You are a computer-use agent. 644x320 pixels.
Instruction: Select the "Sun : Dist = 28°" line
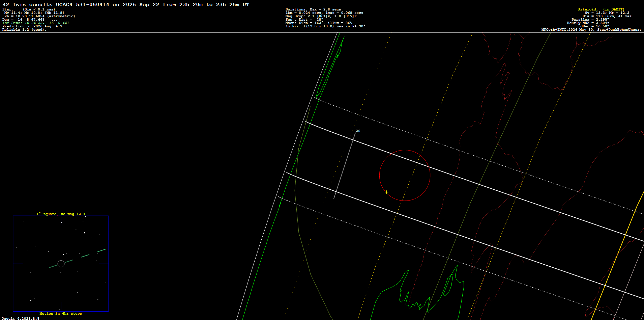point(304,20)
